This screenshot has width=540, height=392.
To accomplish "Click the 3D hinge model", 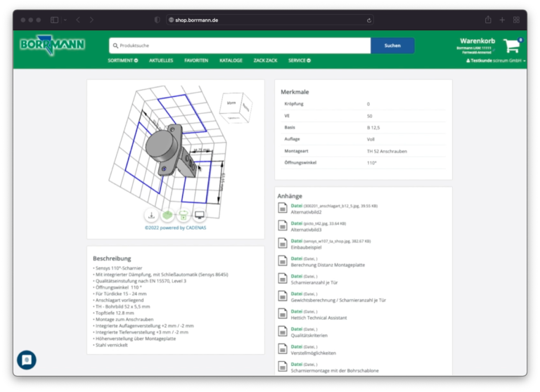I will [170, 152].
